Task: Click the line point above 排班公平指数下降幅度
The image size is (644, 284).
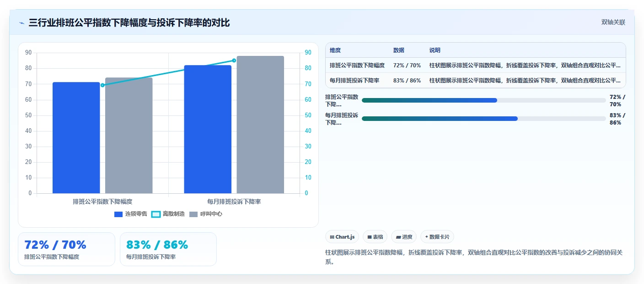Action: coord(102,85)
